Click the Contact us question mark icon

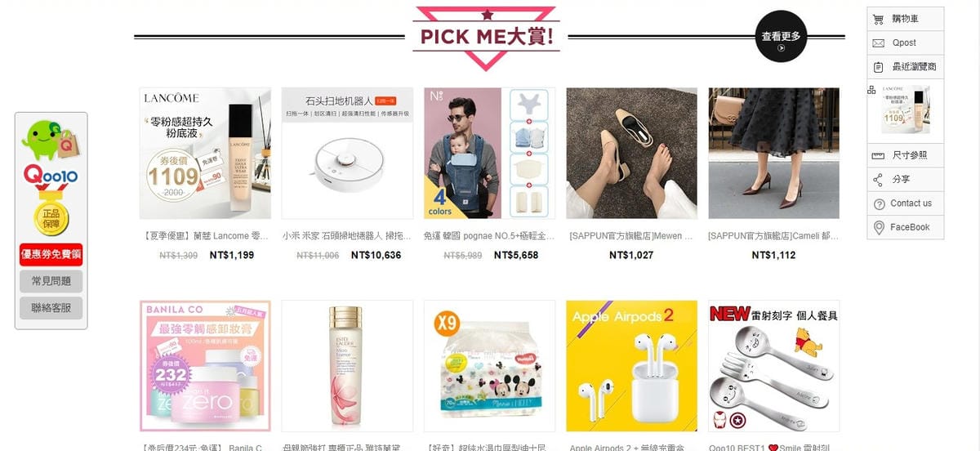[x=880, y=203]
